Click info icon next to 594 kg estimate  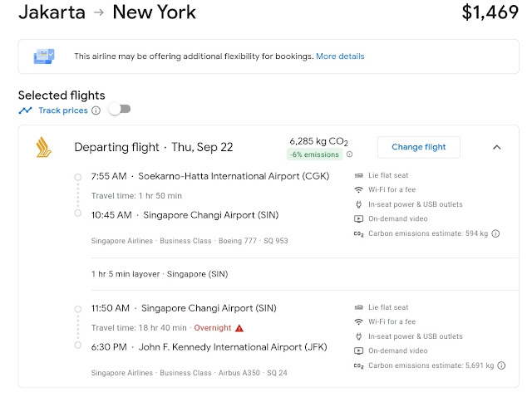496,234
